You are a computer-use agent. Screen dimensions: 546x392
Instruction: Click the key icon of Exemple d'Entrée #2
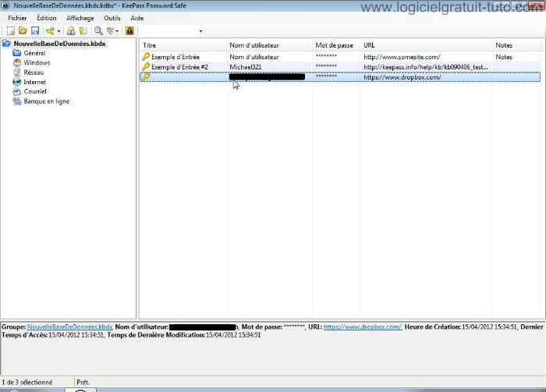[146, 67]
